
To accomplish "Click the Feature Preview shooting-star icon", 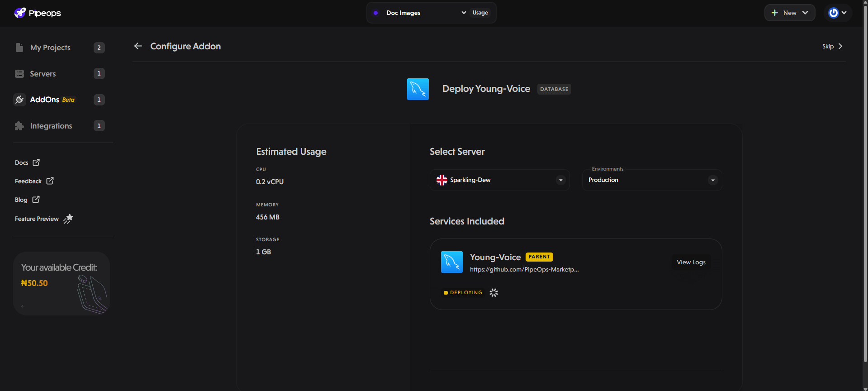I will (x=68, y=219).
